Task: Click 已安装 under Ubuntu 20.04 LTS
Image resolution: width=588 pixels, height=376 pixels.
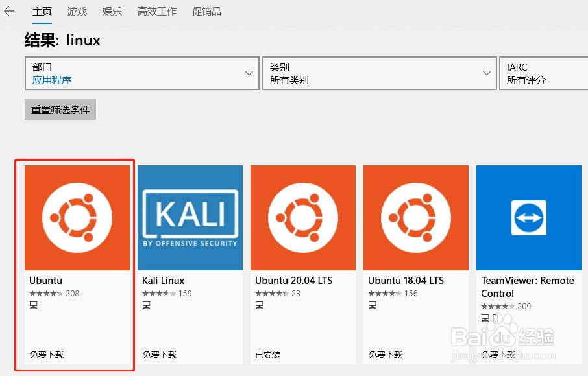Action: (x=268, y=355)
